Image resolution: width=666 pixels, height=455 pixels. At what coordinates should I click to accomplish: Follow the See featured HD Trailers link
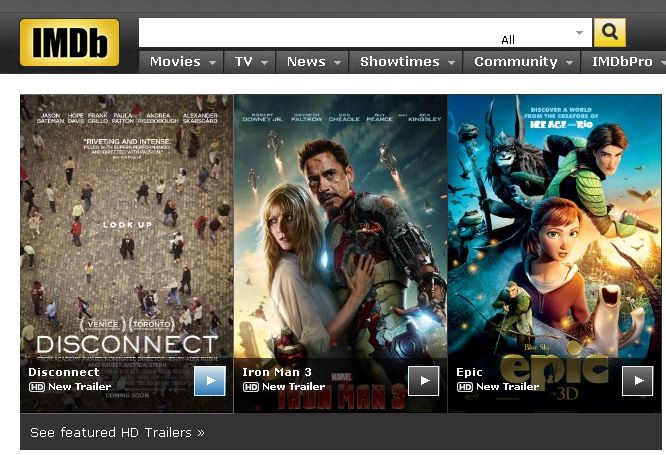tap(117, 432)
